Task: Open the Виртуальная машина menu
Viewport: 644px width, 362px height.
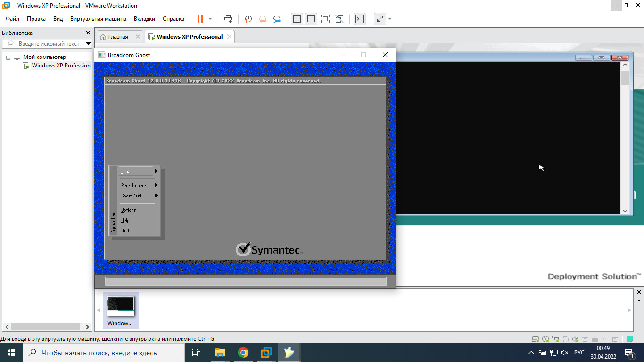Action: coord(98,19)
